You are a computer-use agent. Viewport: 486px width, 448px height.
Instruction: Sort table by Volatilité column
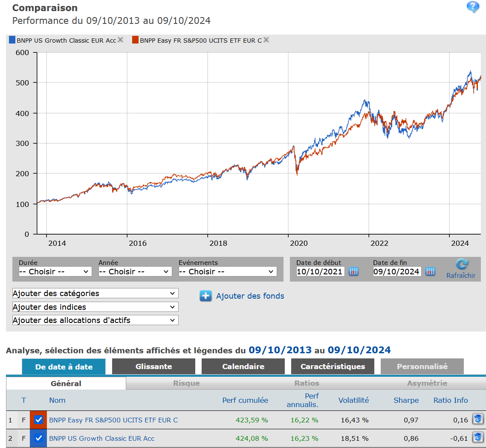pos(354,400)
